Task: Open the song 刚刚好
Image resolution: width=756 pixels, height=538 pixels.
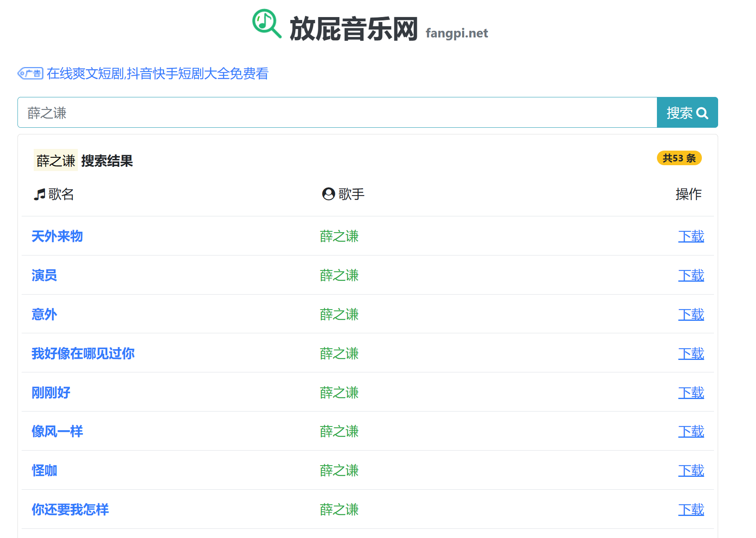Action: [x=51, y=392]
